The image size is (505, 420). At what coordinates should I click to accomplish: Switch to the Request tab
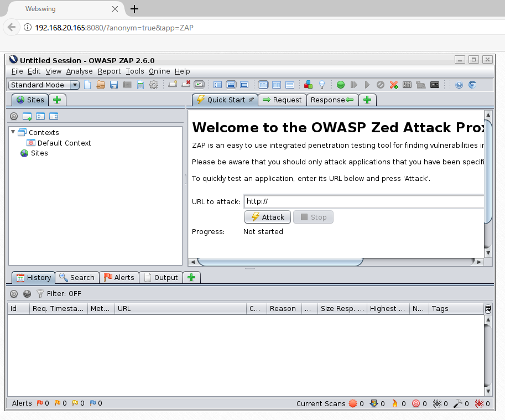tap(282, 100)
